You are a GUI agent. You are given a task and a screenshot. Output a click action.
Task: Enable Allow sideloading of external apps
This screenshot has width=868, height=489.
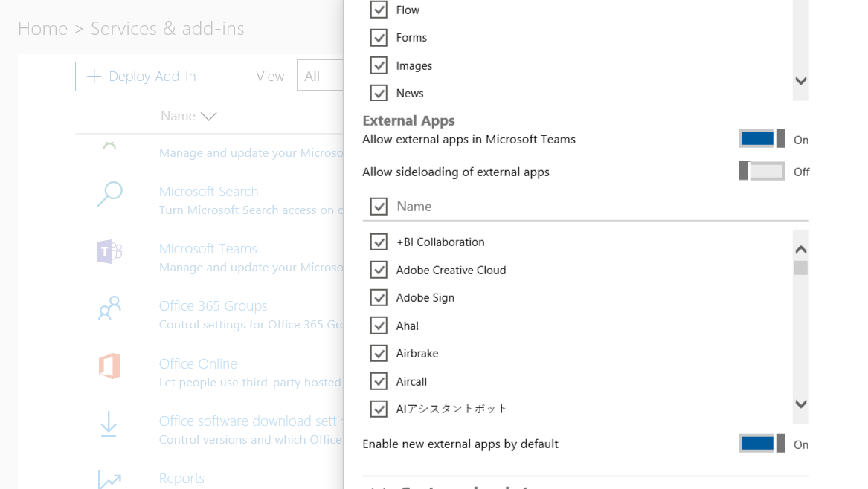tap(762, 172)
